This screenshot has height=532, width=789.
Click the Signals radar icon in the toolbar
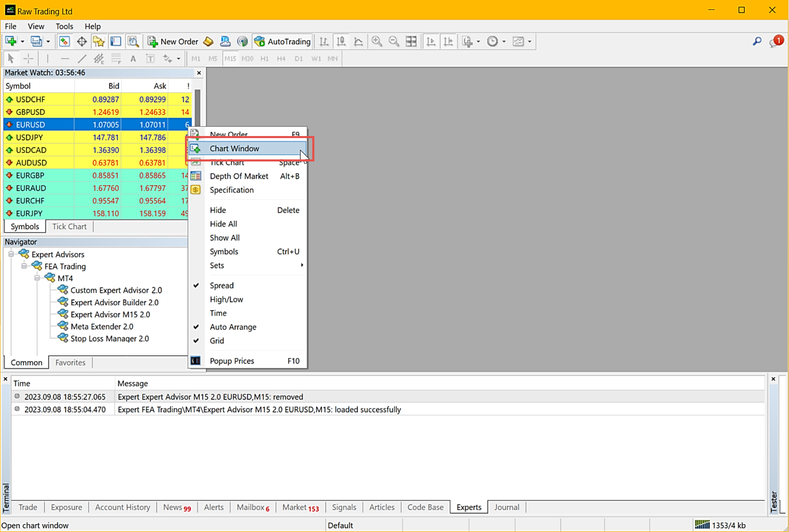(242, 41)
